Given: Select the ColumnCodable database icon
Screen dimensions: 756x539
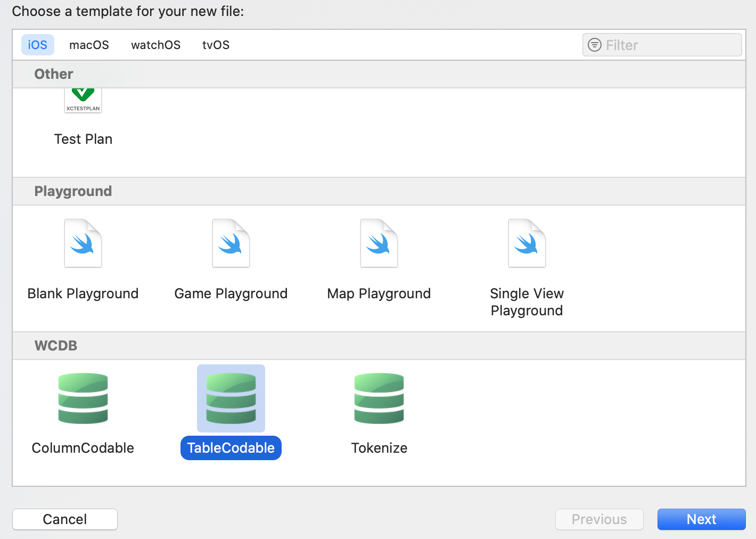Looking at the screenshot, I should (83, 398).
